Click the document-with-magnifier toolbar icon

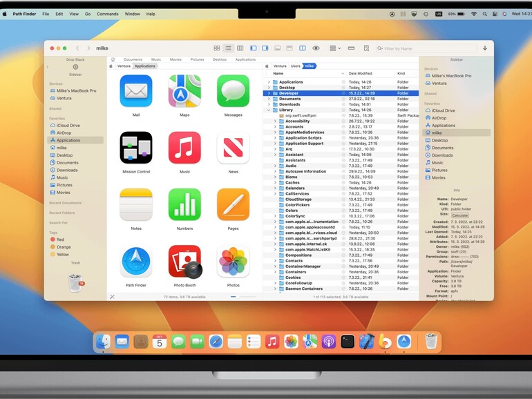point(366,48)
